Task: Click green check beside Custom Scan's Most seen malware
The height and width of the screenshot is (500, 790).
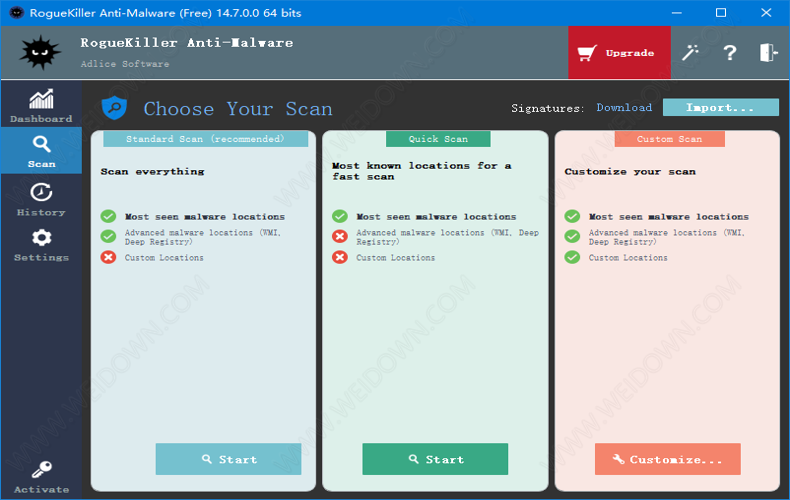Action: pos(572,216)
